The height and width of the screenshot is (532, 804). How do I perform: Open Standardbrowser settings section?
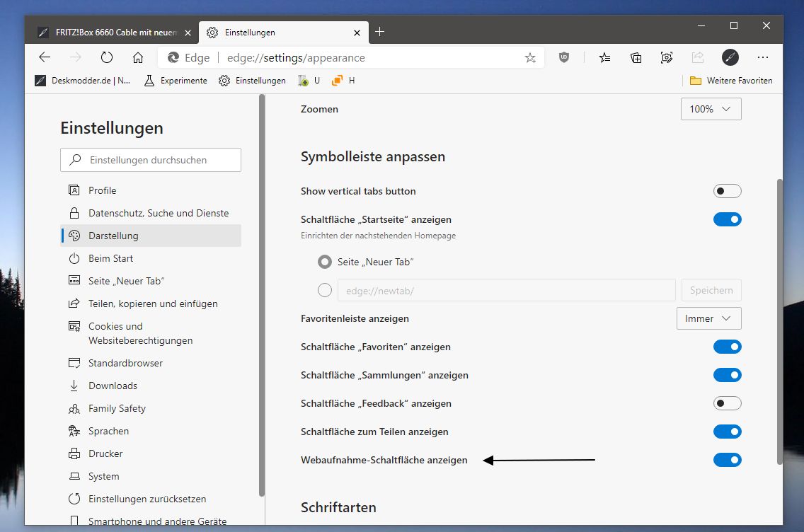(151, 363)
